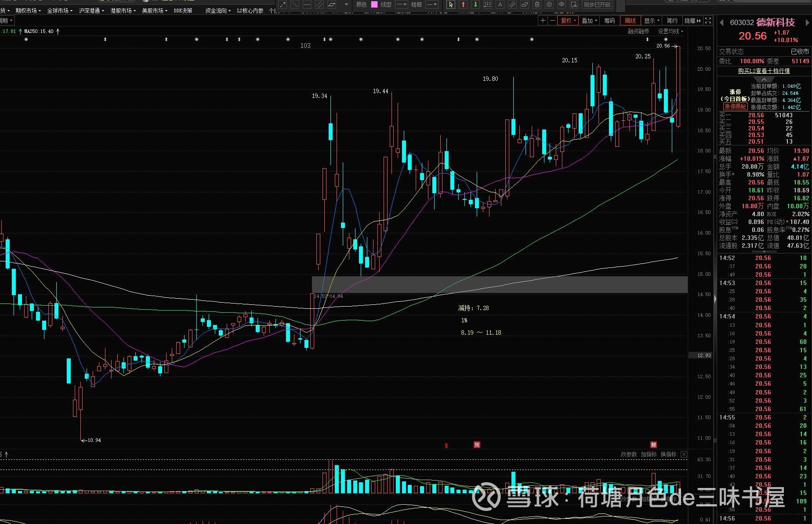
Task: Click the trash icon to delete drawings
Action: 537,4
